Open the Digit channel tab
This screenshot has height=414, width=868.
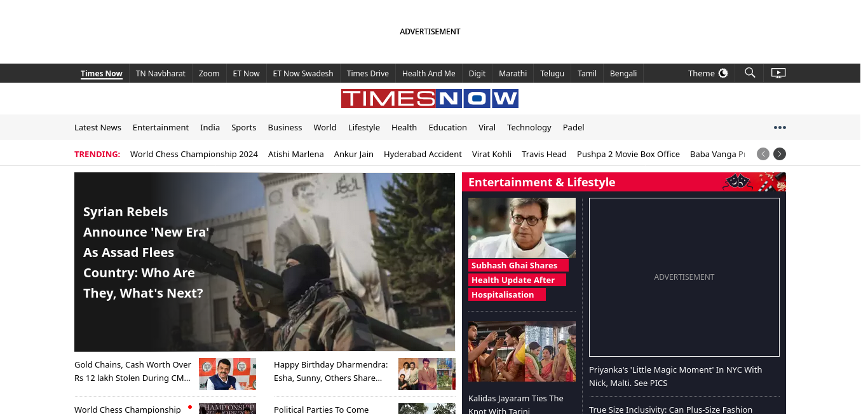coord(477,73)
